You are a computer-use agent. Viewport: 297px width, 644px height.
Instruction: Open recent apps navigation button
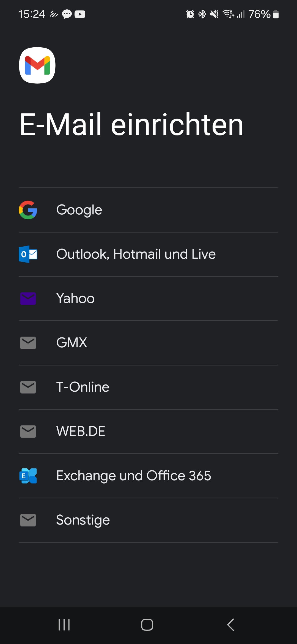[x=64, y=625]
